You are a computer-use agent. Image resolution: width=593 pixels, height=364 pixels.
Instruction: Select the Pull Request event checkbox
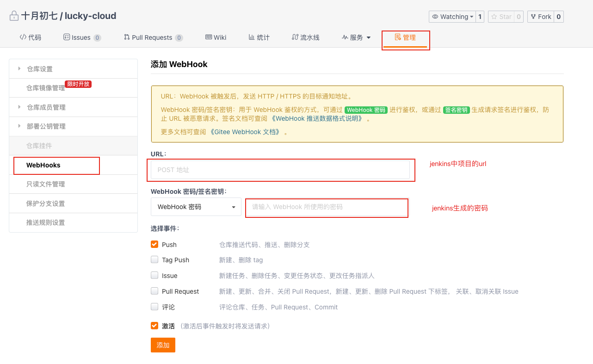[x=154, y=291]
